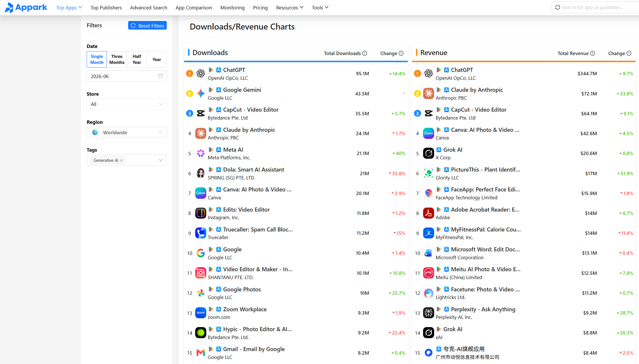Click the Hypic app icon

201,333
